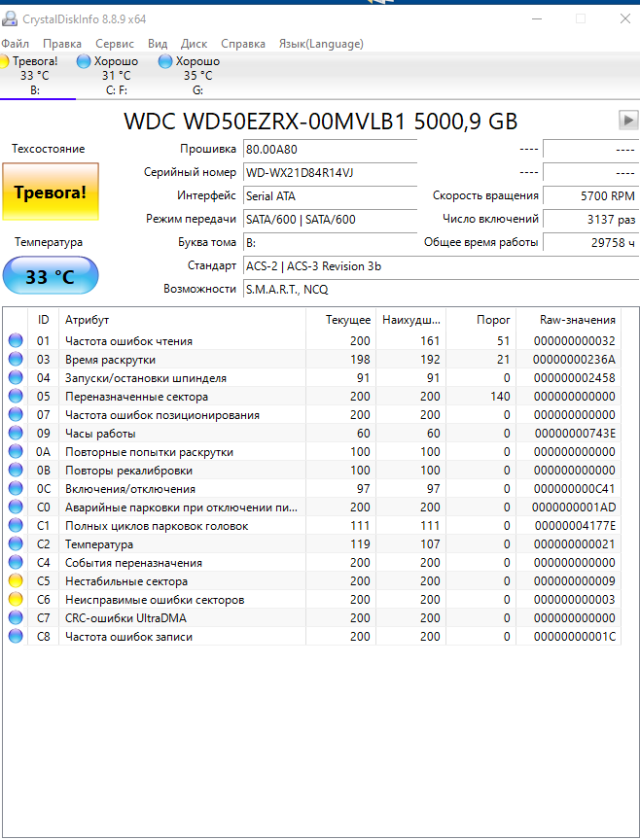The height and width of the screenshot is (840, 640).
Task: Click the 5700 RPM rotation speed field
Action: 590,196
